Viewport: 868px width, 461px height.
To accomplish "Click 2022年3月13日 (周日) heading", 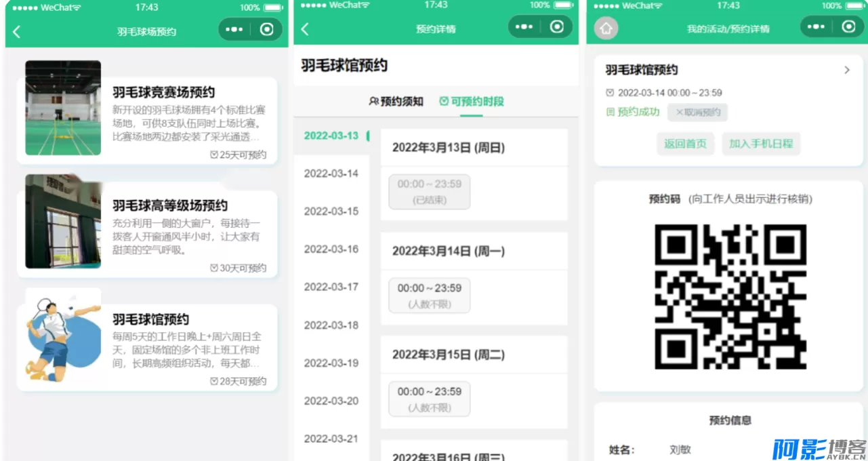I will [x=449, y=148].
